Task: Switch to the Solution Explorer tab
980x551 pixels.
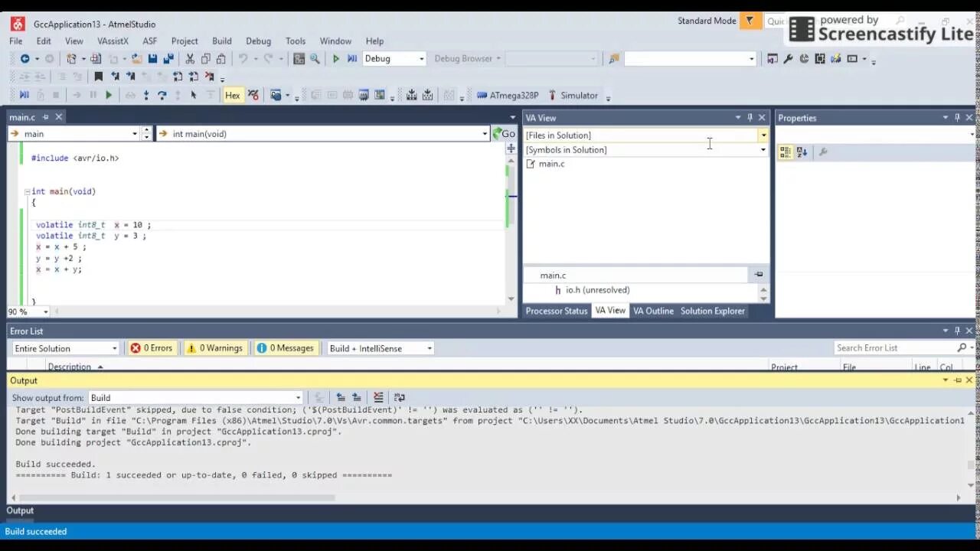Action: click(713, 311)
